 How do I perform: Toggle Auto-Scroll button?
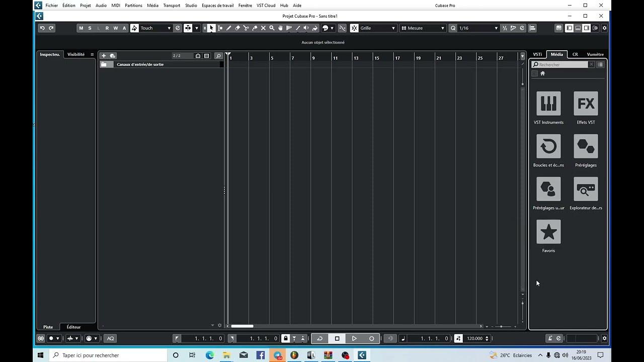pyautogui.click(x=188, y=28)
